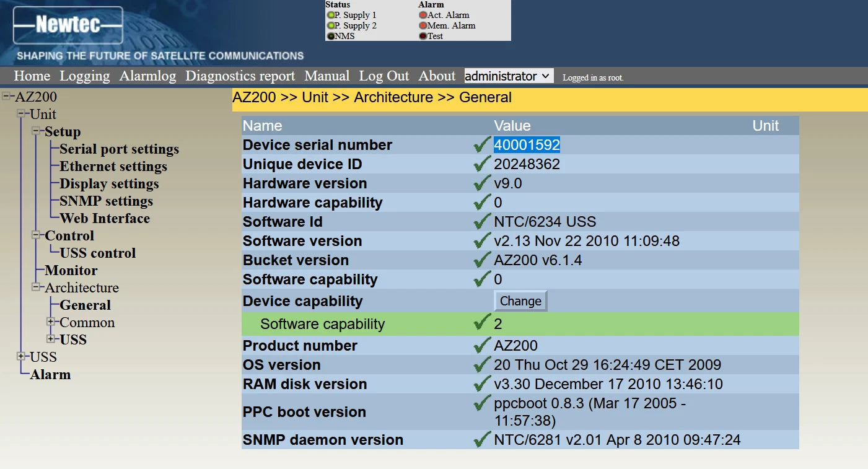Click the Bucket version value AZ200 v6.1.4
The height and width of the screenshot is (469, 868).
click(x=538, y=260)
